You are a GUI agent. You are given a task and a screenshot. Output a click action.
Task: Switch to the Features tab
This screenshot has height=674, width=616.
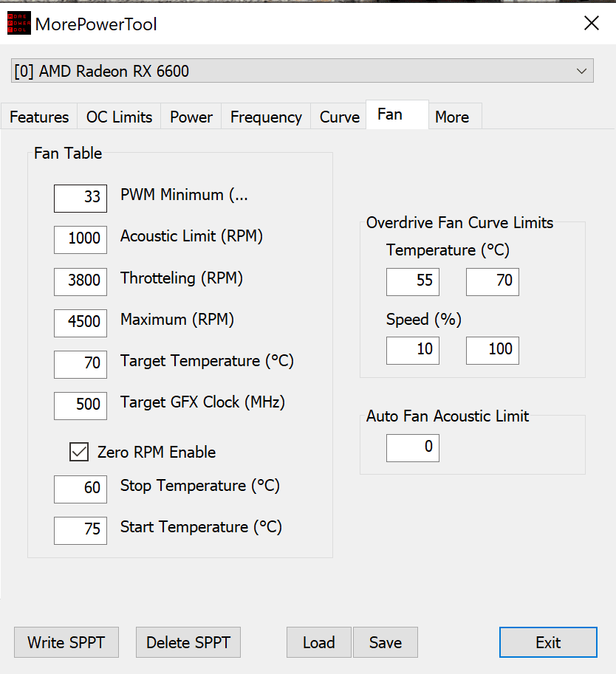tap(39, 117)
